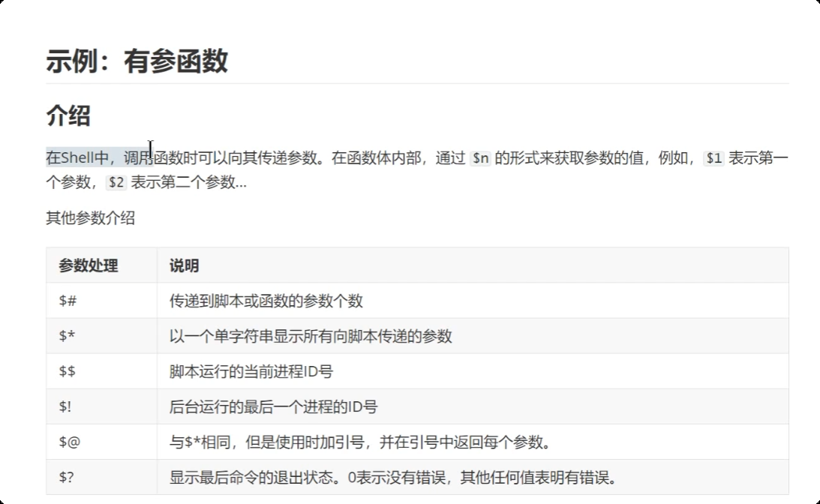Click table header 说明
The width and height of the screenshot is (820, 504).
click(x=184, y=265)
